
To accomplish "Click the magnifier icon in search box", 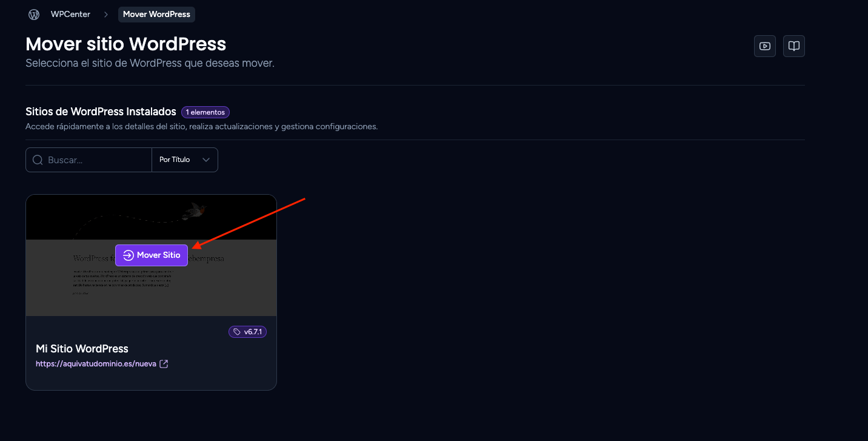I will tap(38, 160).
